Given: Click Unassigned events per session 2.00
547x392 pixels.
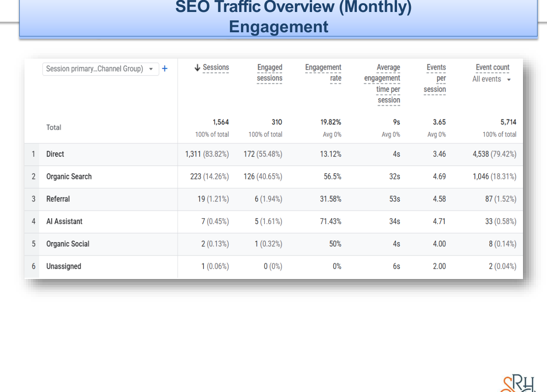Looking at the screenshot, I should coord(439,266).
